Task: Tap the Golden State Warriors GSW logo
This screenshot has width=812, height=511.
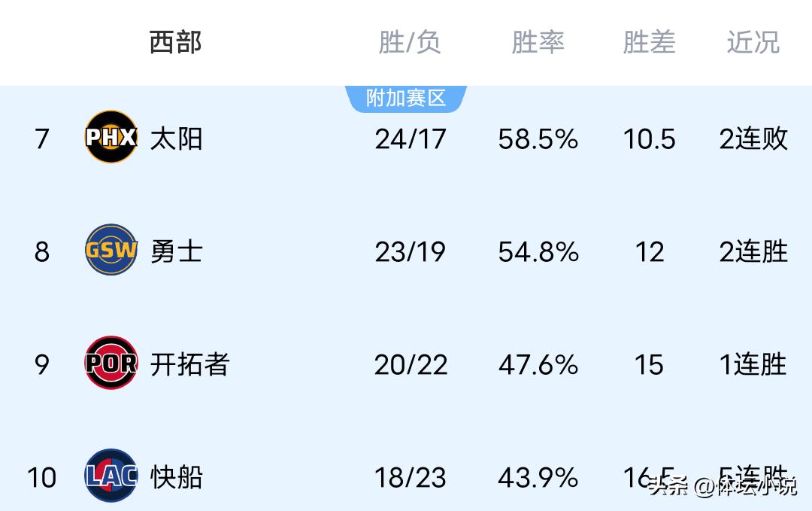Action: click(111, 250)
